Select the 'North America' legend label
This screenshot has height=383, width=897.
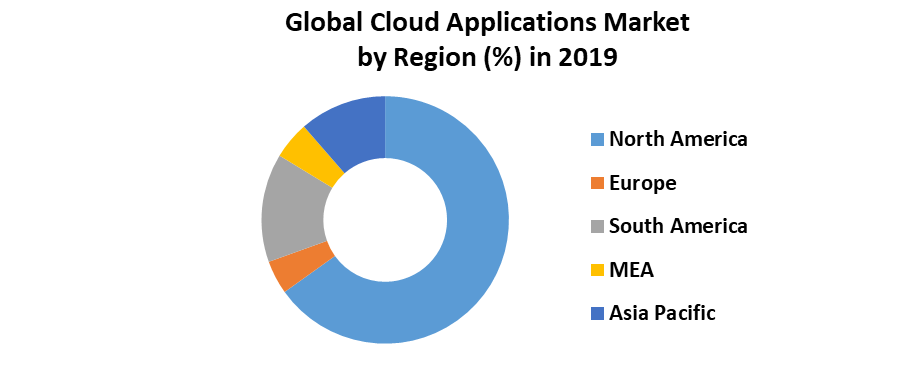pyautogui.click(x=678, y=139)
